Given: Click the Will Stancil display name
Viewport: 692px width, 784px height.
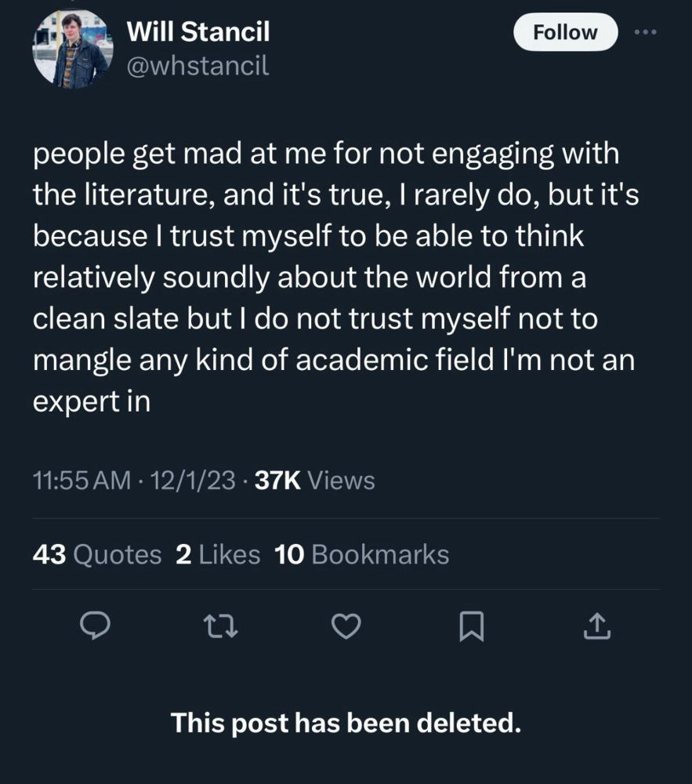Looking at the screenshot, I should pos(197,31).
